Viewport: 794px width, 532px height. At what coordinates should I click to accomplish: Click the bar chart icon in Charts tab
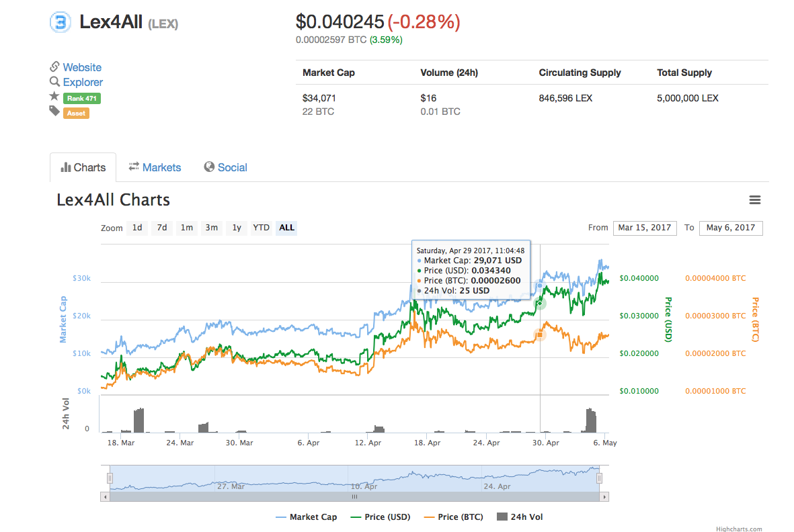pyautogui.click(x=66, y=167)
